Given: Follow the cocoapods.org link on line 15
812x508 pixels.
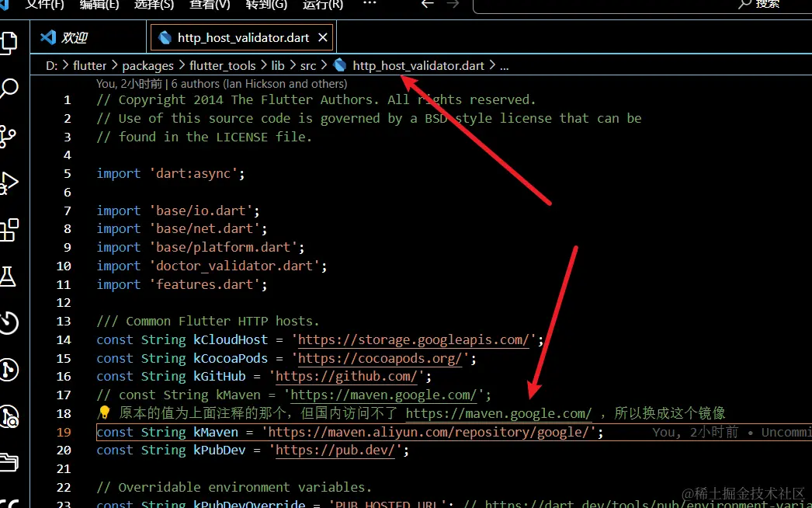Looking at the screenshot, I should click(x=380, y=358).
